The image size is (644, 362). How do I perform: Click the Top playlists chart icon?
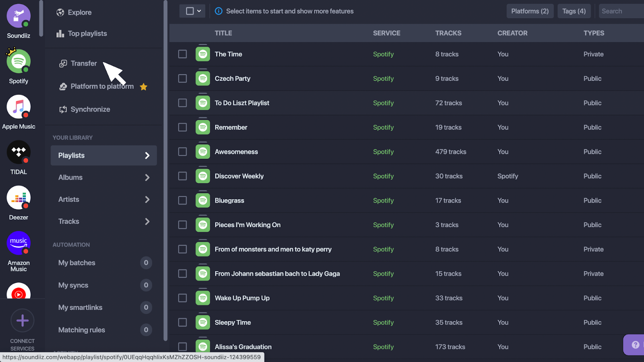click(60, 33)
